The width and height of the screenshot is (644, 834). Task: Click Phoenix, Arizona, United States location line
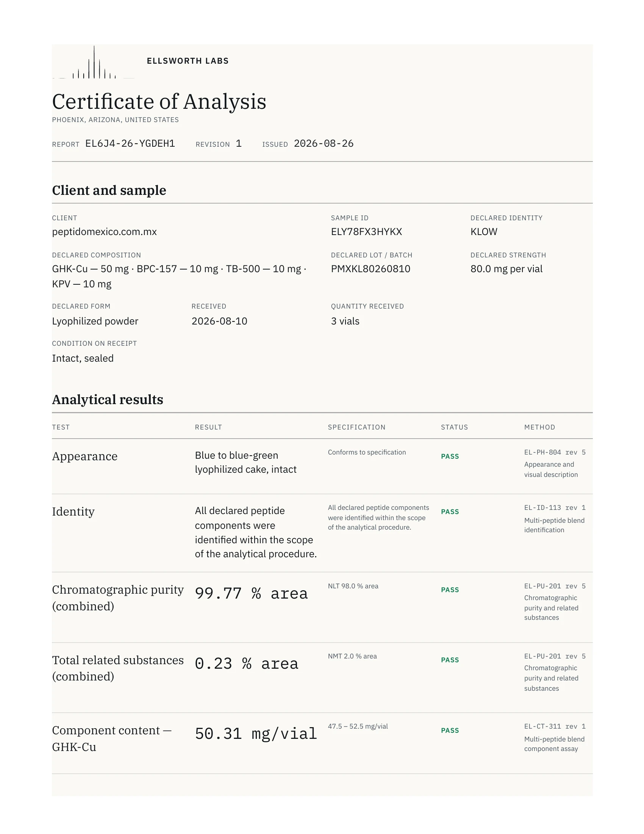pos(115,120)
